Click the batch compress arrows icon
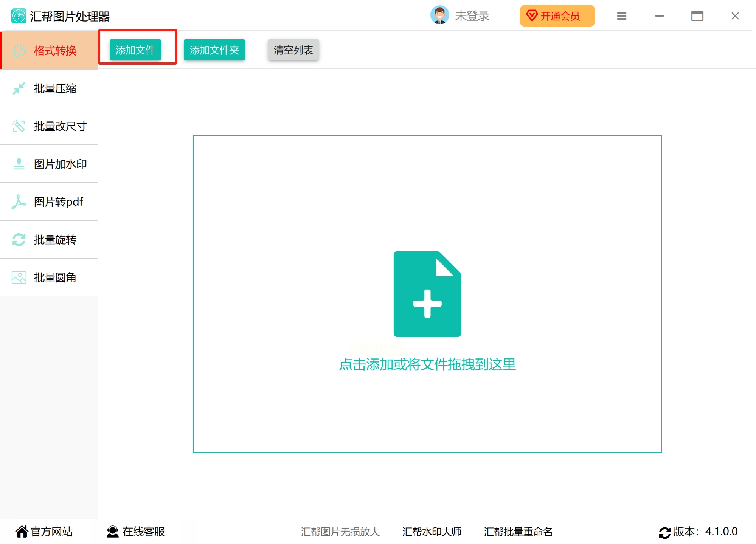This screenshot has height=544, width=756. (19, 88)
